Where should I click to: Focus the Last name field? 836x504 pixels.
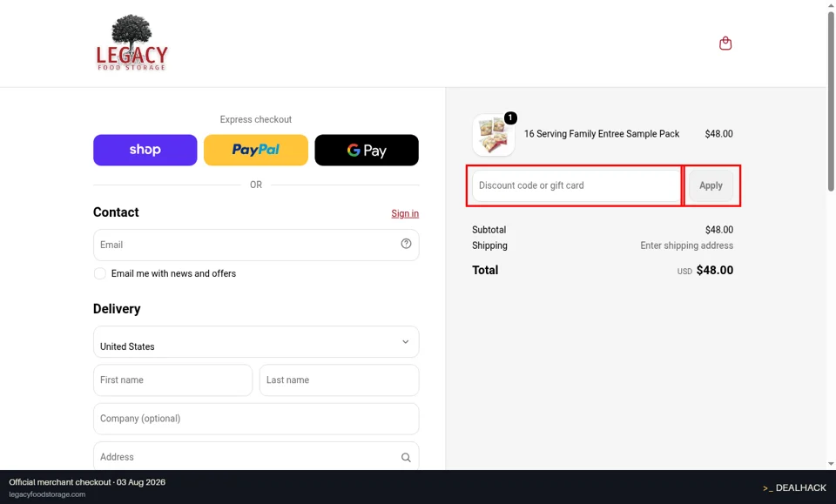coord(339,380)
